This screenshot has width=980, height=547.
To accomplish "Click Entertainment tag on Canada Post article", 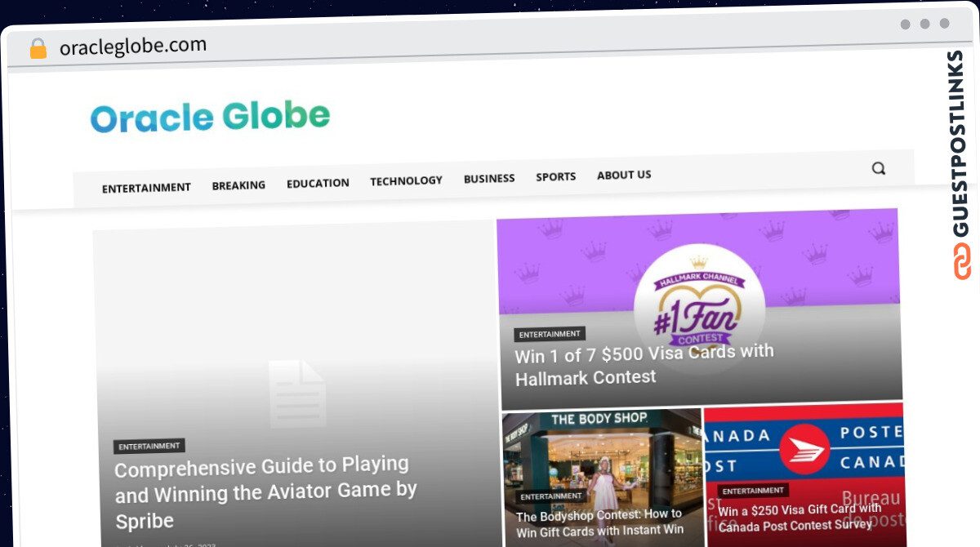I will pyautogui.click(x=753, y=491).
